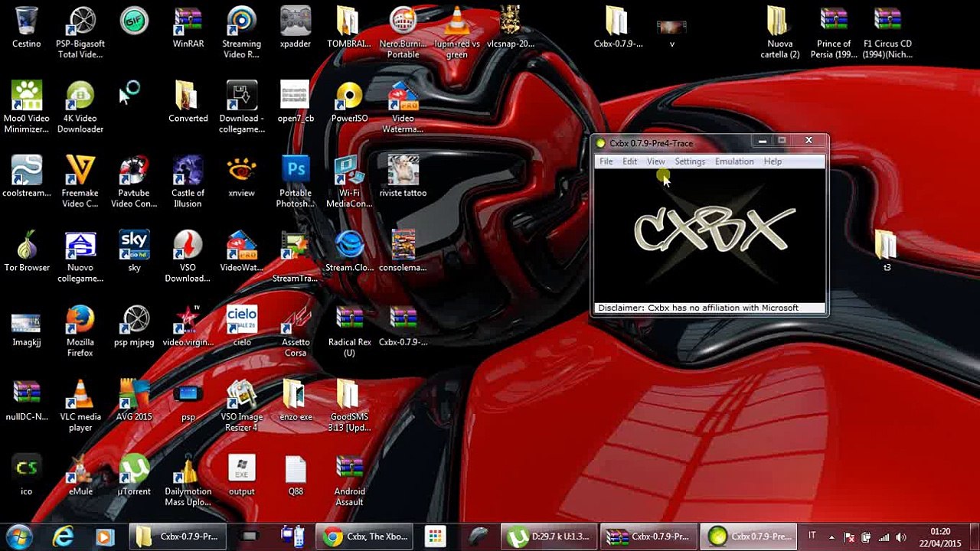Viewport: 980px width, 551px height.
Task: Select the VLC media player icon
Action: pyautogui.click(x=80, y=406)
